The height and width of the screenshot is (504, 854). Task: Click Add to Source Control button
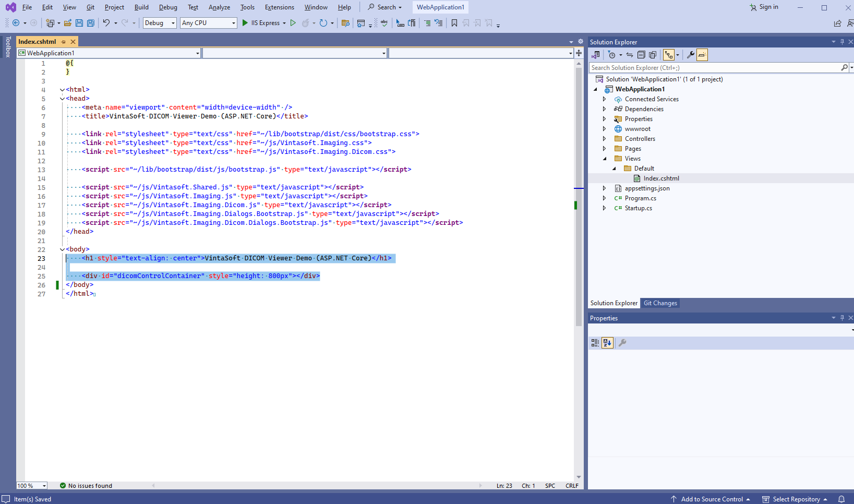point(711,499)
